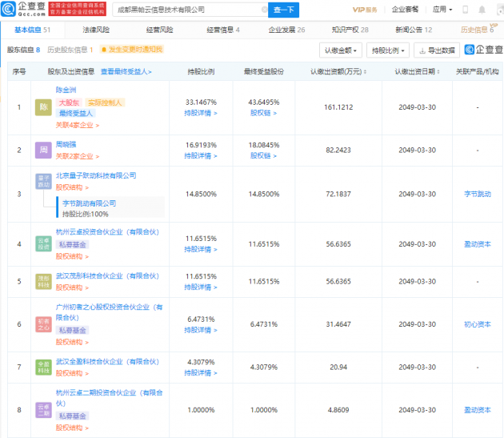Open 广州初心之心股权投资合伙企业 link
This screenshot has width=504, height=438.
(110, 312)
